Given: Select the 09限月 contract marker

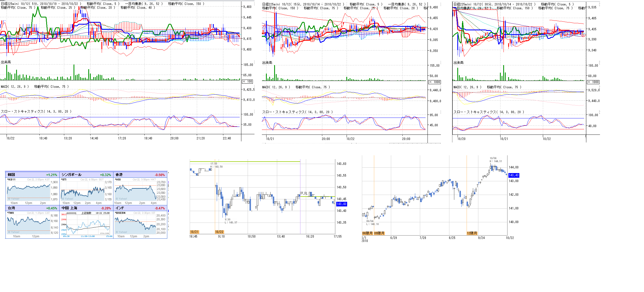Looking at the screenshot, I should 379,233.
